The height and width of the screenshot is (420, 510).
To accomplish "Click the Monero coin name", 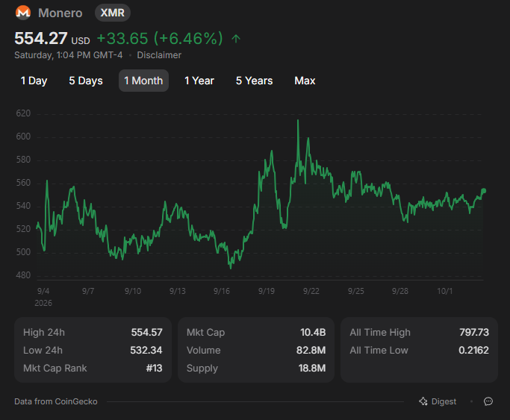I will point(60,13).
